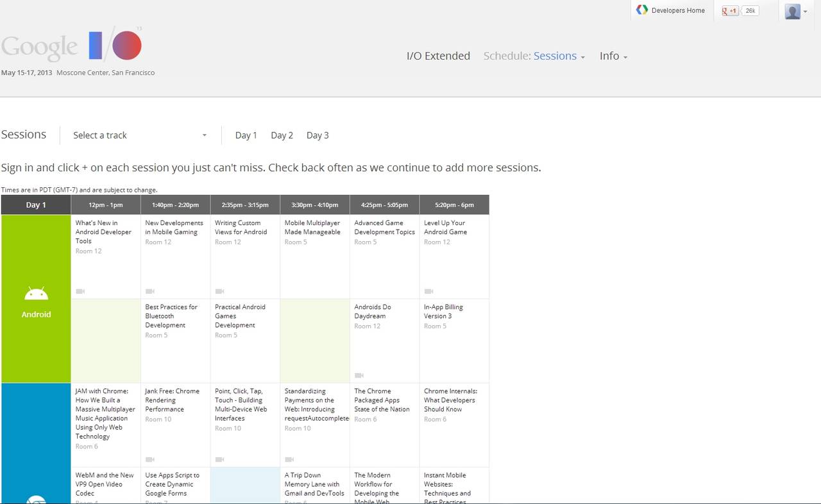Open Jank Free: Chrome Rendering Performance session
Viewport: 821px width, 504px height.
tap(172, 400)
